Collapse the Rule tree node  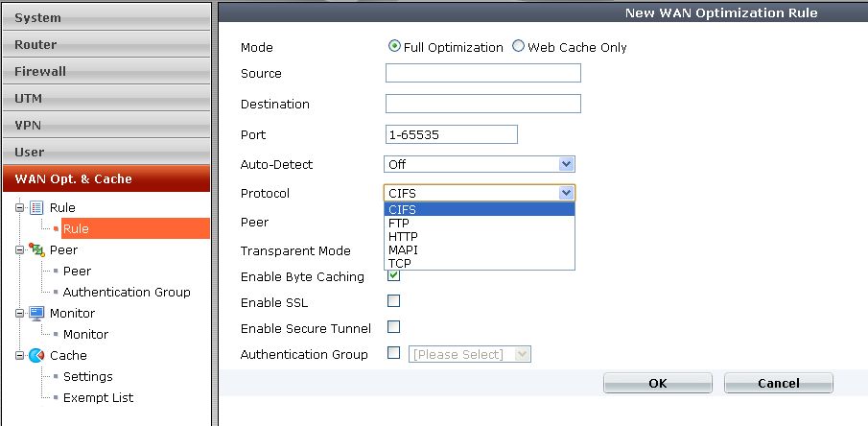point(19,207)
